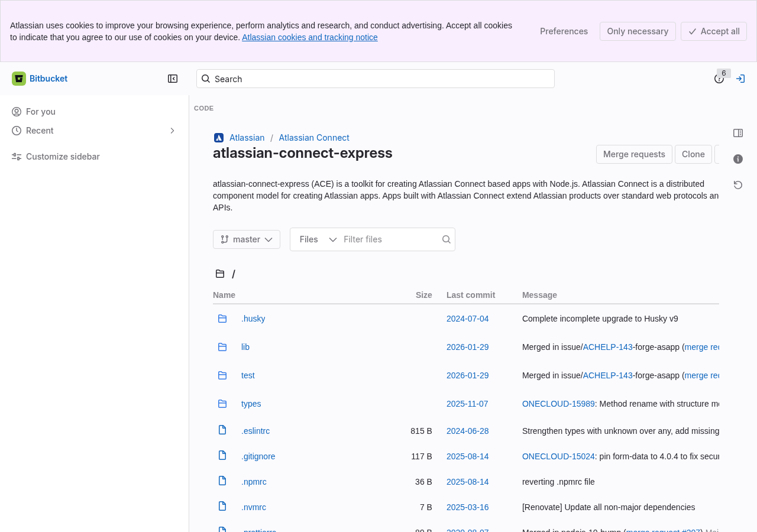Screen dimensions: 757x532
Task: Click the Merge requests button
Action: [x=634, y=154]
